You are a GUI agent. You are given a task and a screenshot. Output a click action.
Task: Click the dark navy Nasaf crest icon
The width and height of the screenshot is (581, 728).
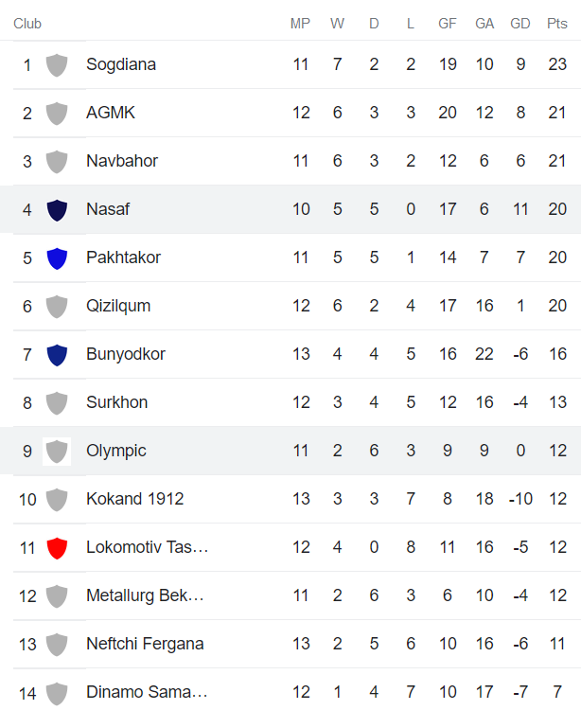(x=57, y=210)
